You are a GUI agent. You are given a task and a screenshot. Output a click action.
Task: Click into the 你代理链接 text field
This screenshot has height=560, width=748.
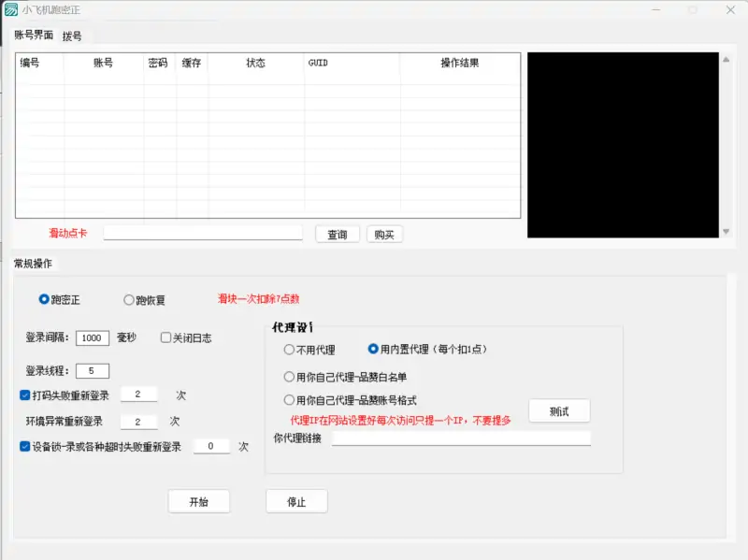(461, 438)
